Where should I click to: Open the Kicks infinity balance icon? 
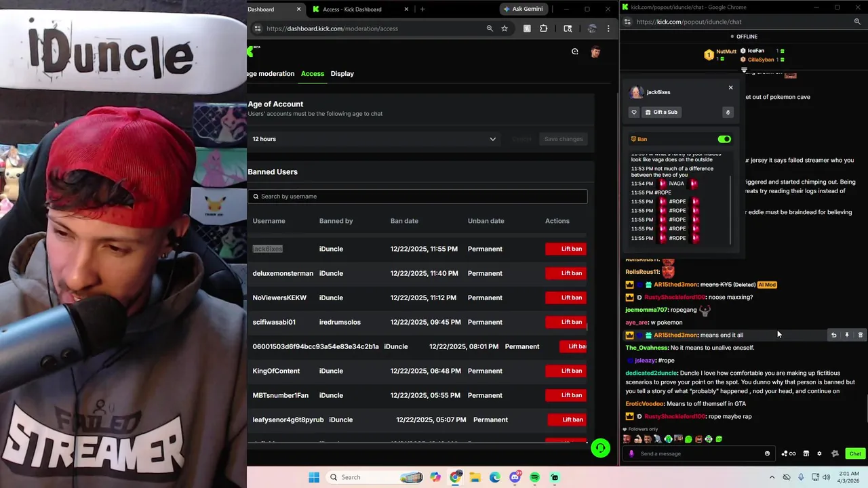point(789,453)
